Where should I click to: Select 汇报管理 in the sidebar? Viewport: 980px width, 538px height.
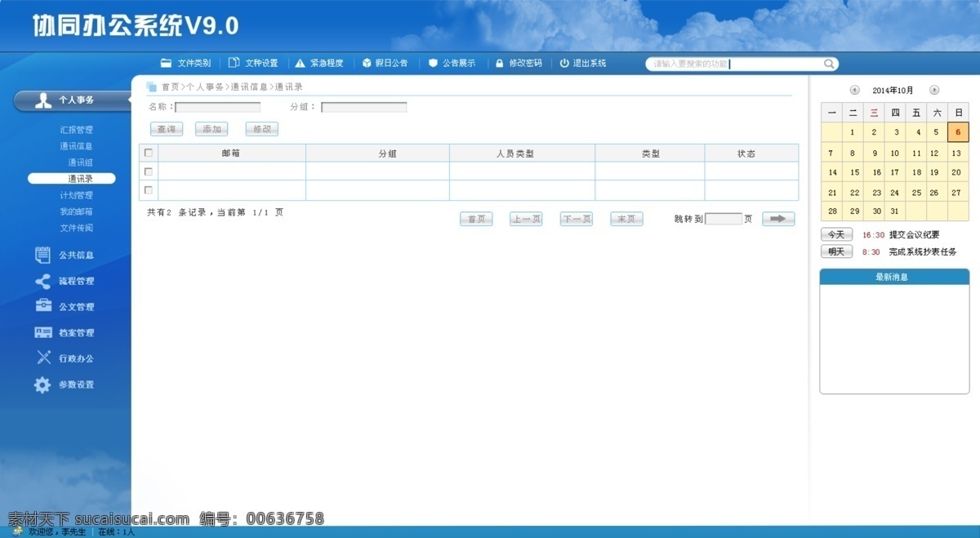tap(77, 130)
